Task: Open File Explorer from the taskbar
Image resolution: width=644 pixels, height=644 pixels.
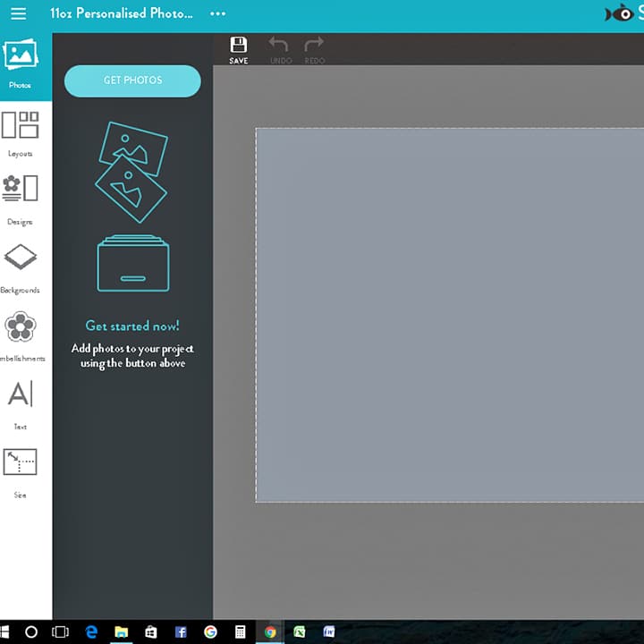Action: [121, 631]
